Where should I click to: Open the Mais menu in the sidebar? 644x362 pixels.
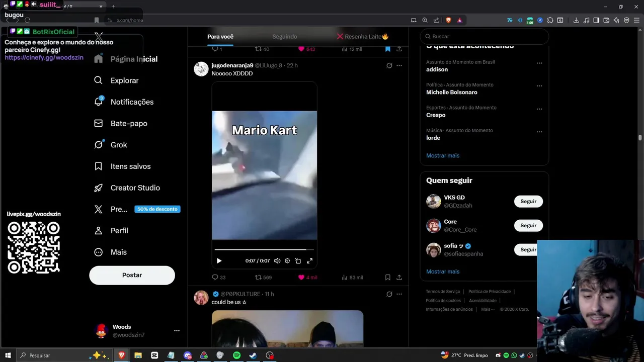pyautogui.click(x=111, y=252)
